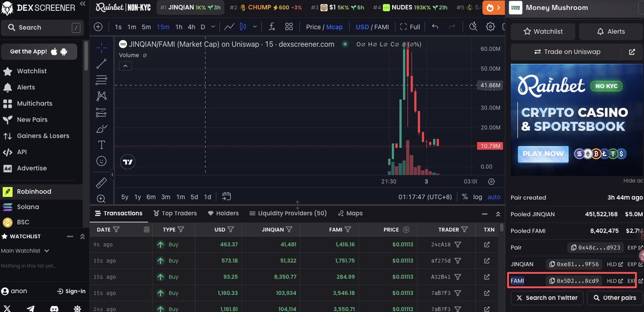Open the Discord icon link
The height and width of the screenshot is (312, 644).
pyautogui.click(x=54, y=309)
